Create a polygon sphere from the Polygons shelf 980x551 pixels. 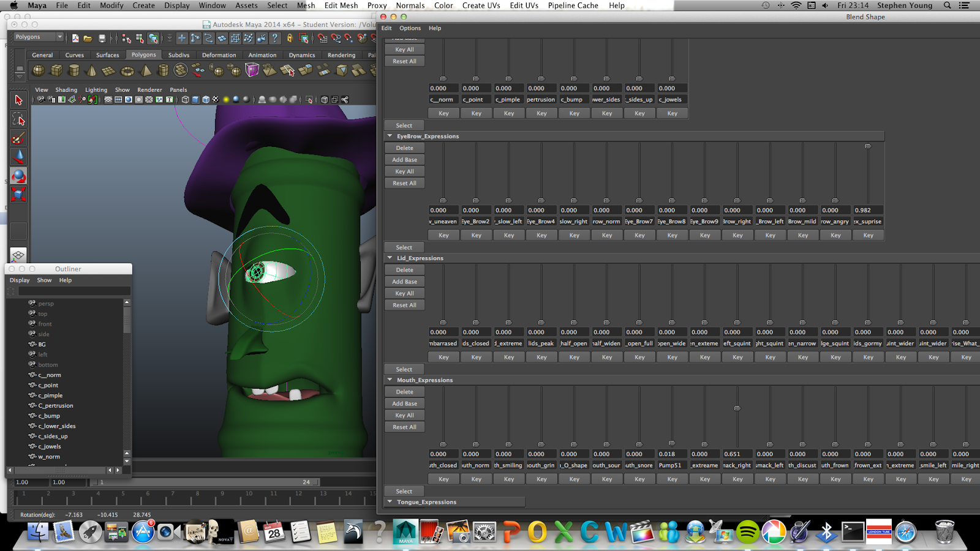38,69
